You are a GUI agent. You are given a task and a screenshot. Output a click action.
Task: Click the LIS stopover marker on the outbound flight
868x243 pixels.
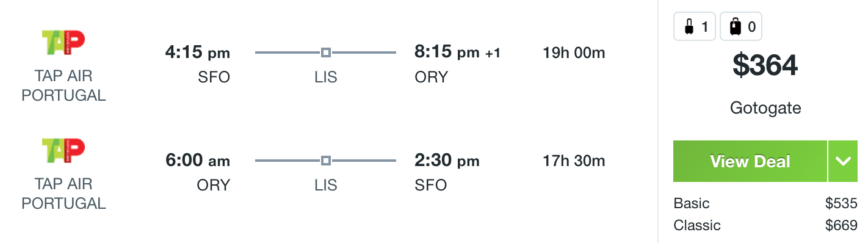pos(326,53)
